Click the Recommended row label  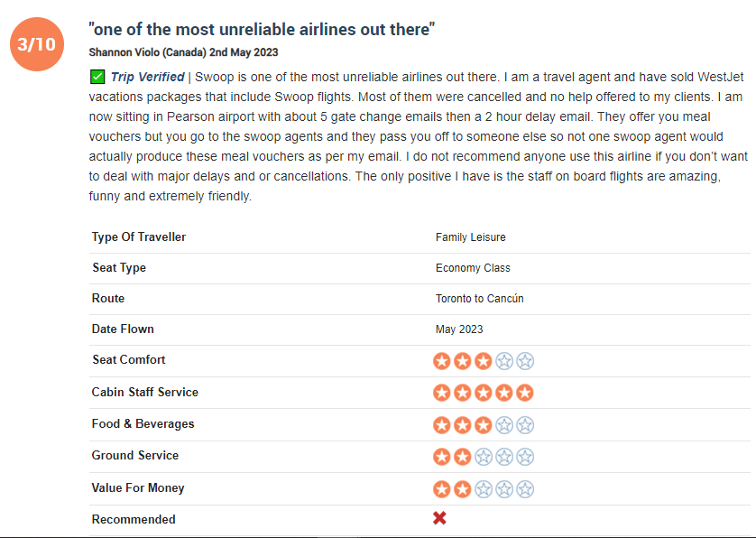pyautogui.click(x=134, y=519)
